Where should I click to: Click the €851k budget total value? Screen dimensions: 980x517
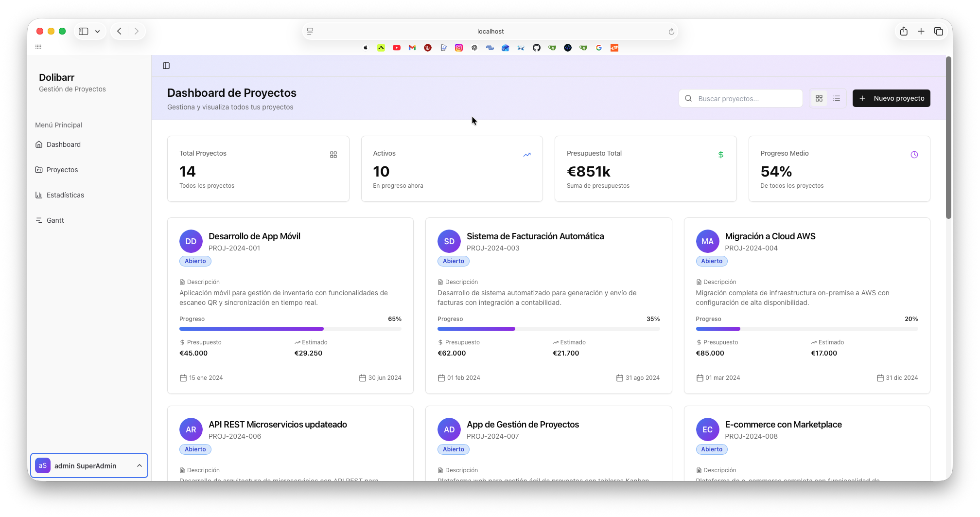pos(589,172)
